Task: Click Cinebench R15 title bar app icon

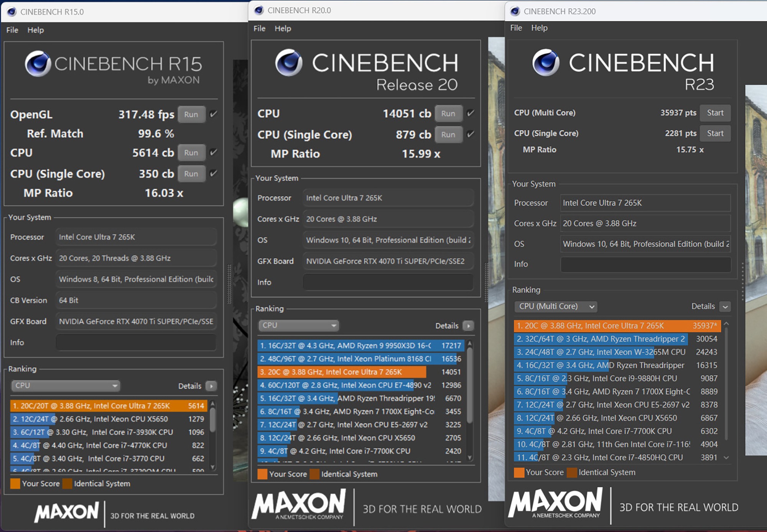Action: pos(12,12)
